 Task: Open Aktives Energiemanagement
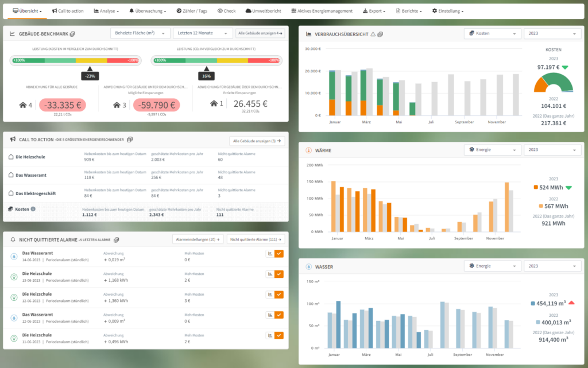point(322,11)
